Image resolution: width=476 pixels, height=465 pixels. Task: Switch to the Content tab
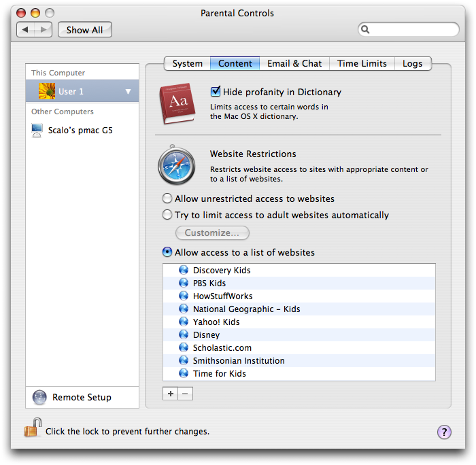pos(235,63)
